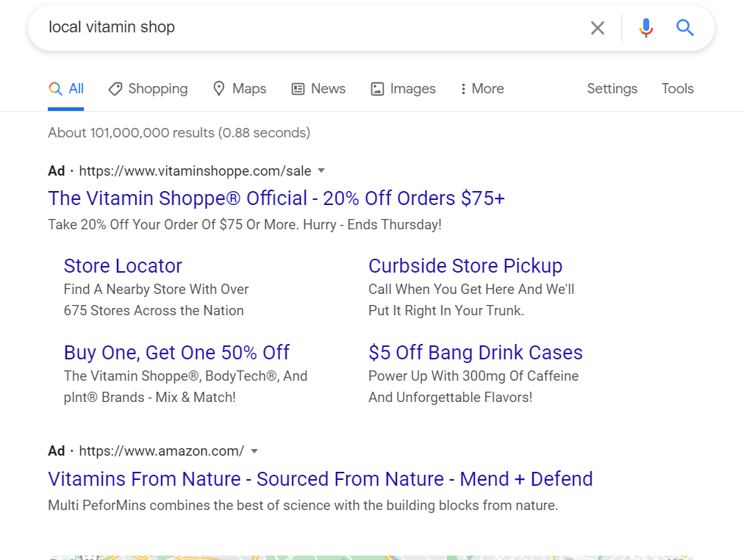Click the Maps pin icon
Image resolution: width=744 pixels, height=560 pixels.
[219, 89]
